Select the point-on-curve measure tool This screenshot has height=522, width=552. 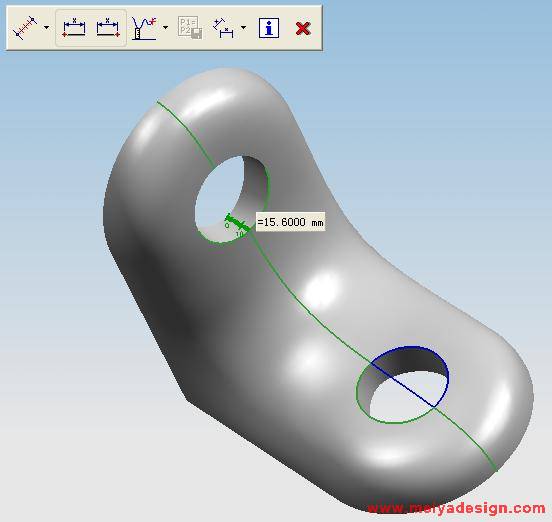[25, 27]
